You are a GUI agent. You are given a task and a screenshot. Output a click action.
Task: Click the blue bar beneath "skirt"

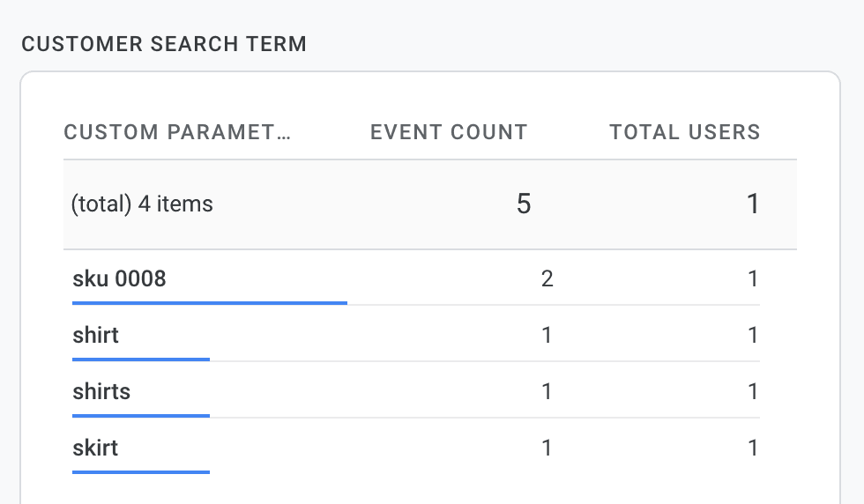pyautogui.click(x=141, y=471)
